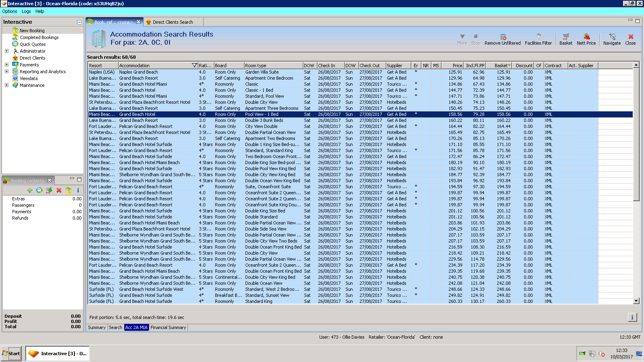Open the Help menu

40,11
